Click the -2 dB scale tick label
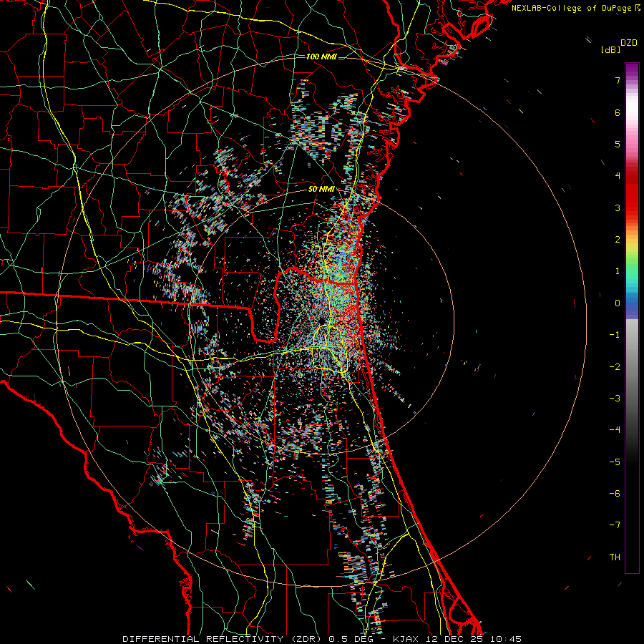This screenshot has width=644, height=644. coord(615,367)
